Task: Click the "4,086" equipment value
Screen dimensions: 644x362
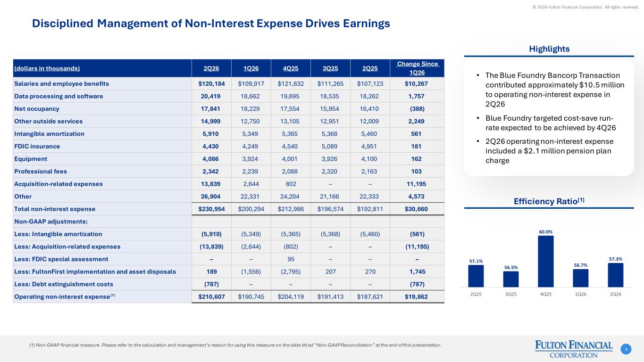Action: click(x=211, y=159)
